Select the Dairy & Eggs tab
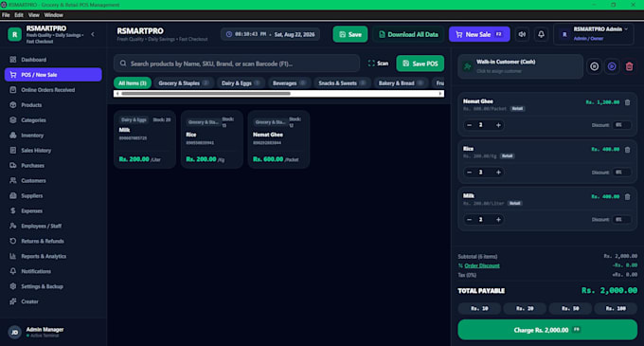 click(x=241, y=83)
